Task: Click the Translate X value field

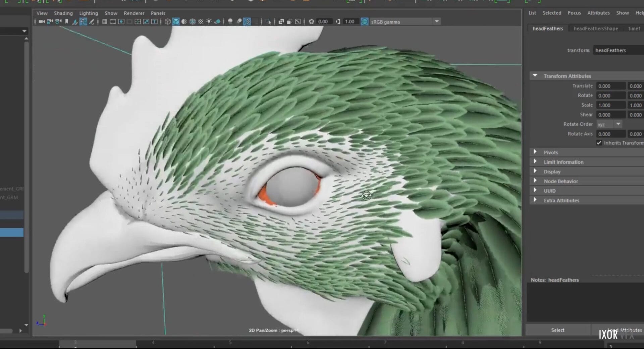Action: pos(611,86)
